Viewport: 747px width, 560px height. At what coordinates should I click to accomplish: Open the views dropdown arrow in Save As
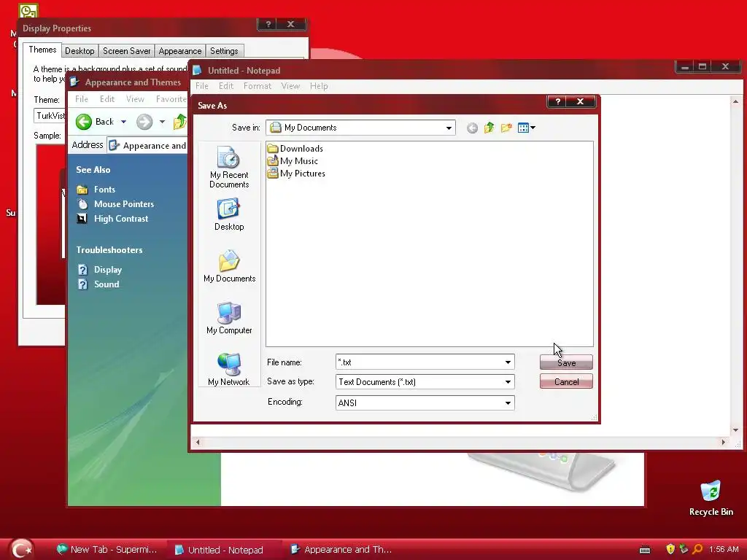click(x=533, y=128)
